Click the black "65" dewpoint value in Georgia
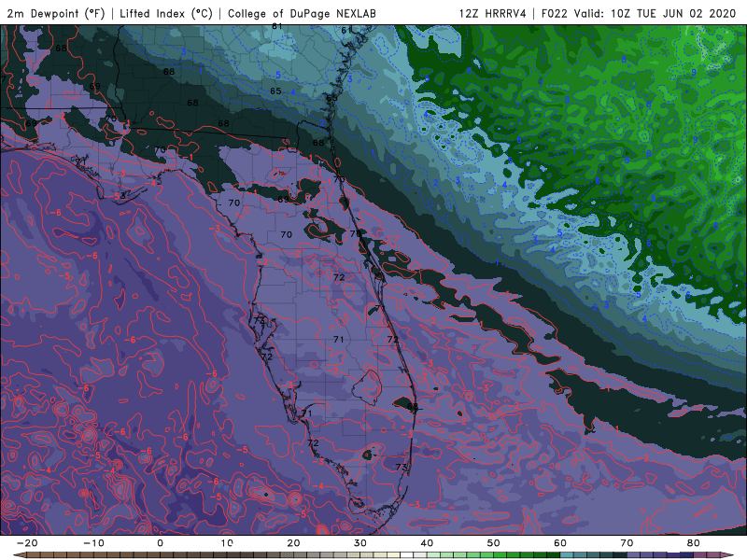The width and height of the screenshot is (747, 560). click(275, 91)
